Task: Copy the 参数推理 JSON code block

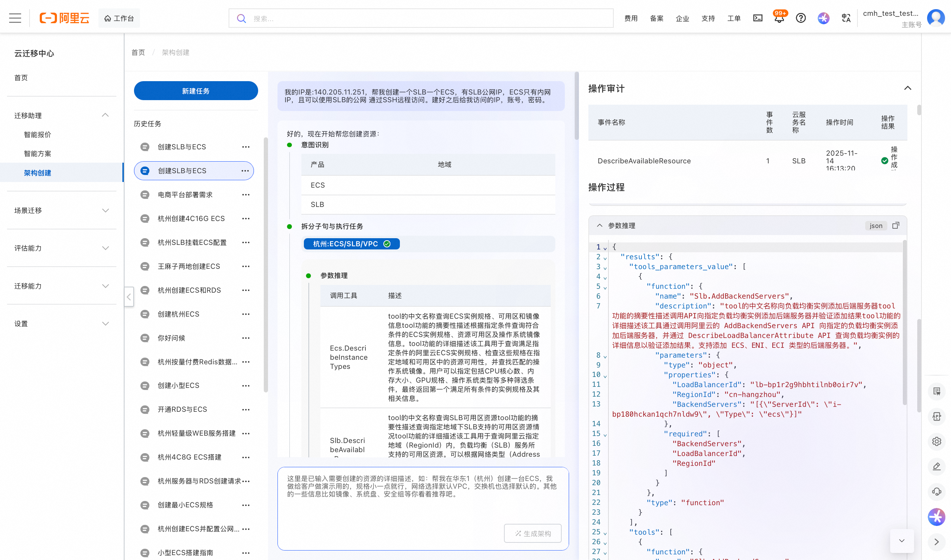Action: (895, 225)
